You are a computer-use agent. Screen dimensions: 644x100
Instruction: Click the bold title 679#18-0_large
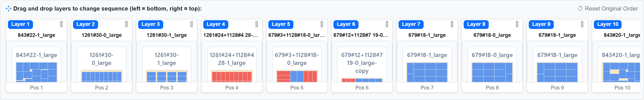[492, 35]
